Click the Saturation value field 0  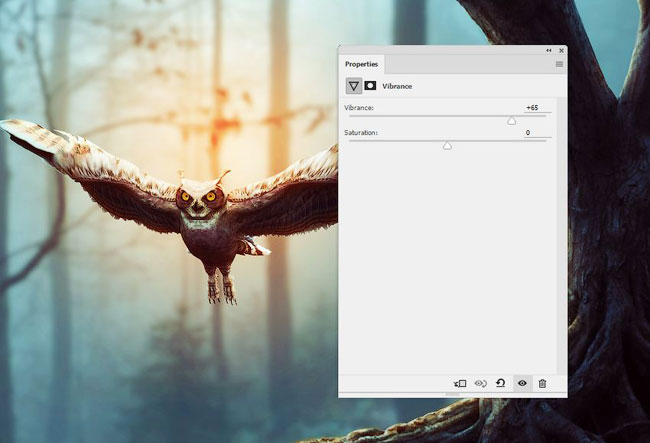click(537, 133)
